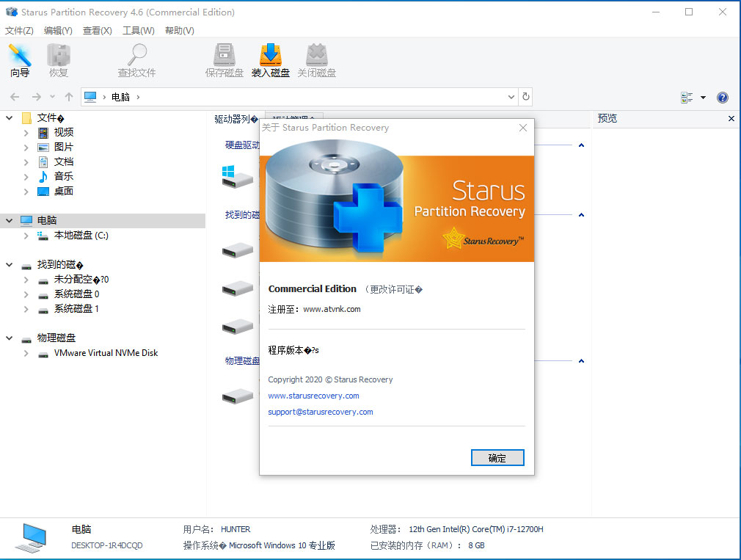Viewport: 741px width, 560px height.
Task: Go back with the left arrow
Action: pyautogui.click(x=15, y=97)
